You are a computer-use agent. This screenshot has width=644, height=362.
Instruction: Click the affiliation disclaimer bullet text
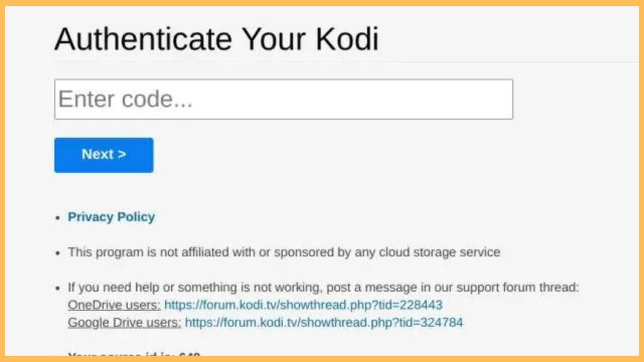point(283,252)
